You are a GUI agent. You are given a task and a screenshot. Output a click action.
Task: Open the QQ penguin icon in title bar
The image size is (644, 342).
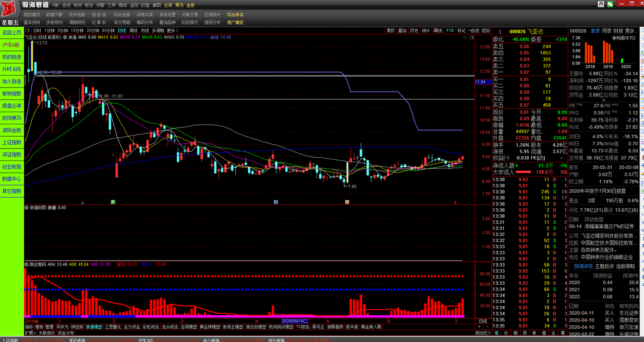coord(601,4)
